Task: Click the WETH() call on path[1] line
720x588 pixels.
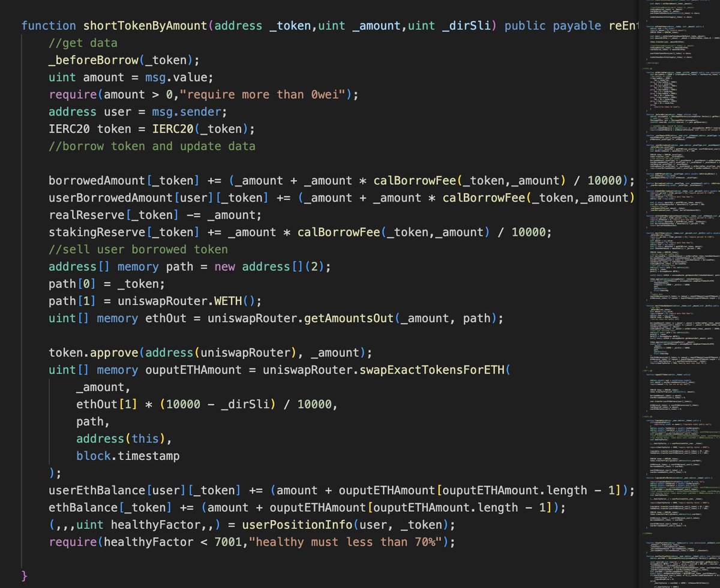Action: point(239,301)
